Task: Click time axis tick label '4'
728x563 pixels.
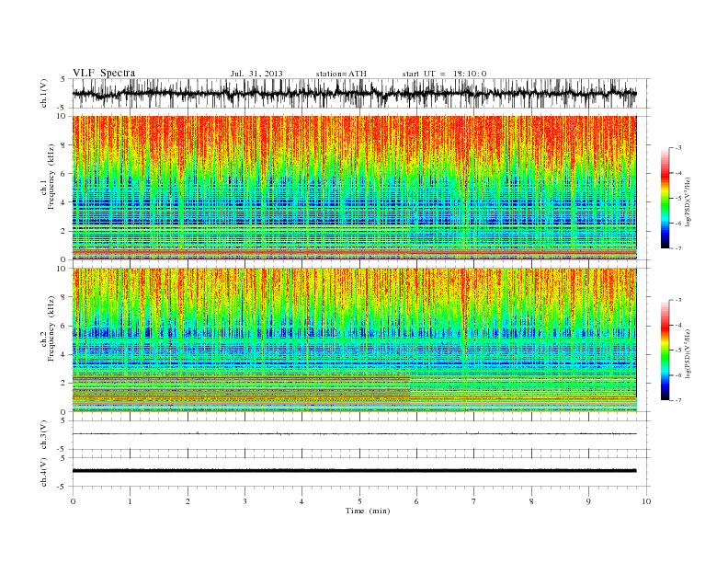Action: coord(301,501)
